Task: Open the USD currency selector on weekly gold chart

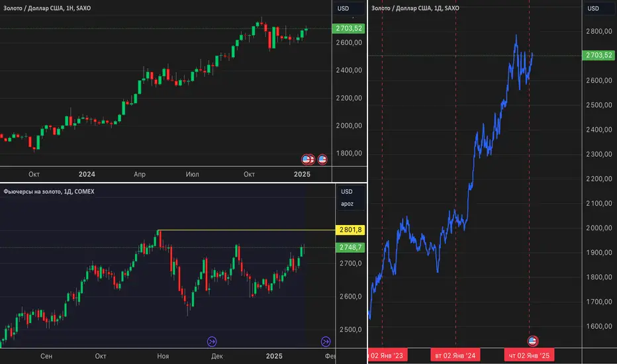Action: click(344, 9)
